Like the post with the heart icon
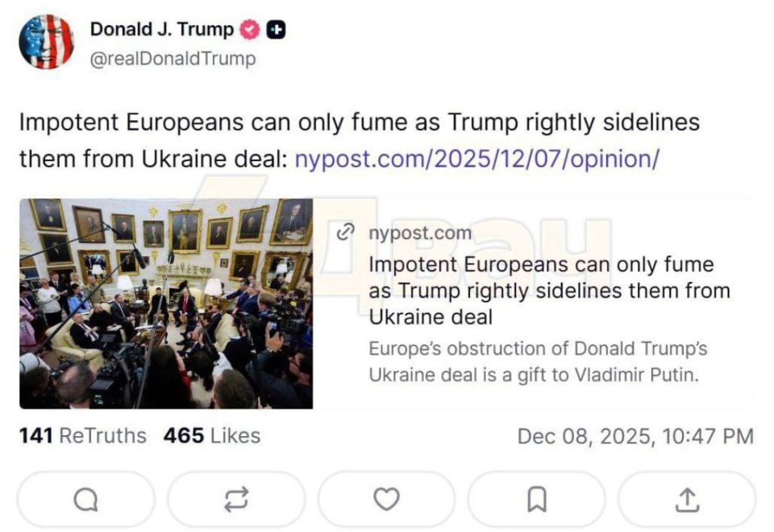This screenshot has height=532, width=774. pyautogui.click(x=387, y=500)
